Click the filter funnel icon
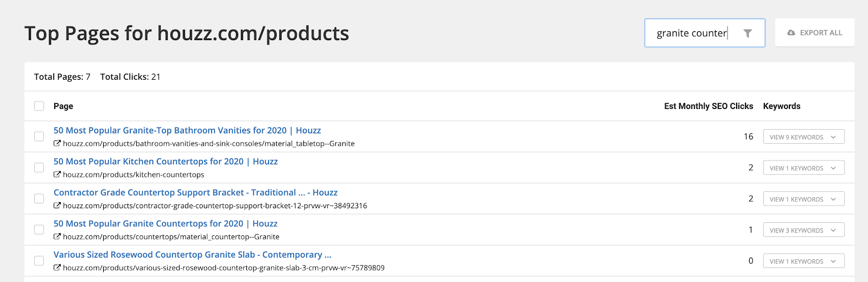This screenshot has height=282, width=868. click(748, 33)
